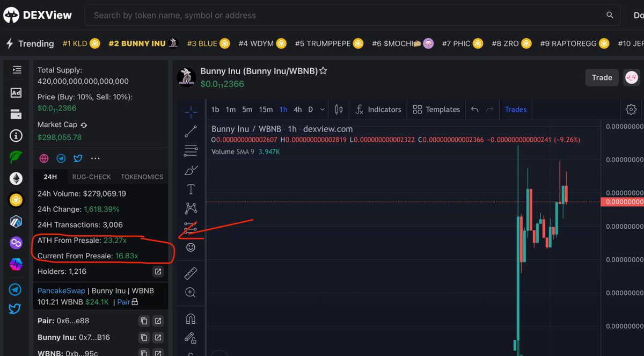Image resolution: width=644 pixels, height=356 pixels.
Task: Undo the last chart action
Action: click(x=474, y=110)
